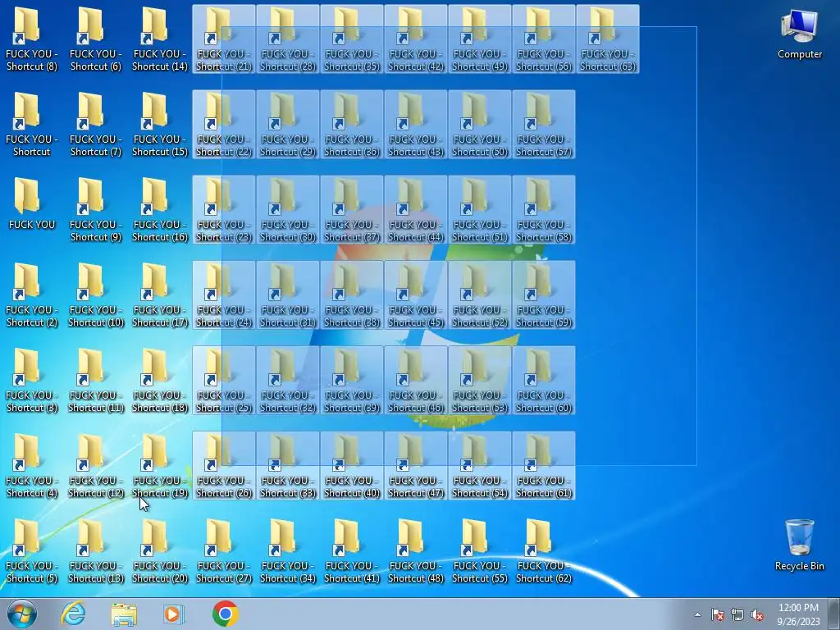
Task: Select the Shortcut (57) folder
Action: pos(544,125)
